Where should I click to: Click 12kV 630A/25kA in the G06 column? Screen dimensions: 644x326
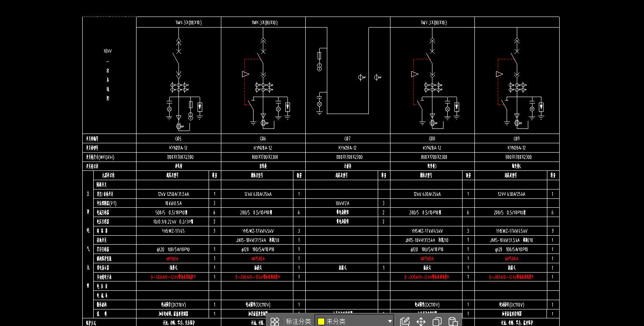[258, 194]
